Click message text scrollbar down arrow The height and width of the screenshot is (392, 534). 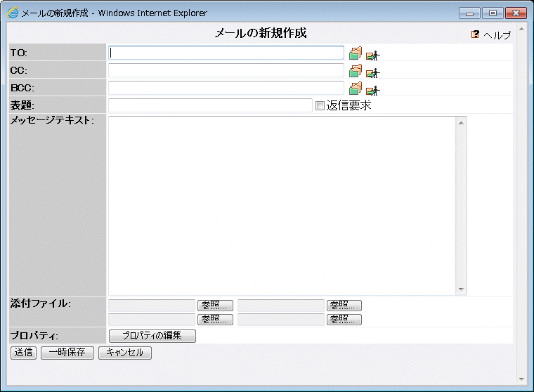(x=461, y=289)
